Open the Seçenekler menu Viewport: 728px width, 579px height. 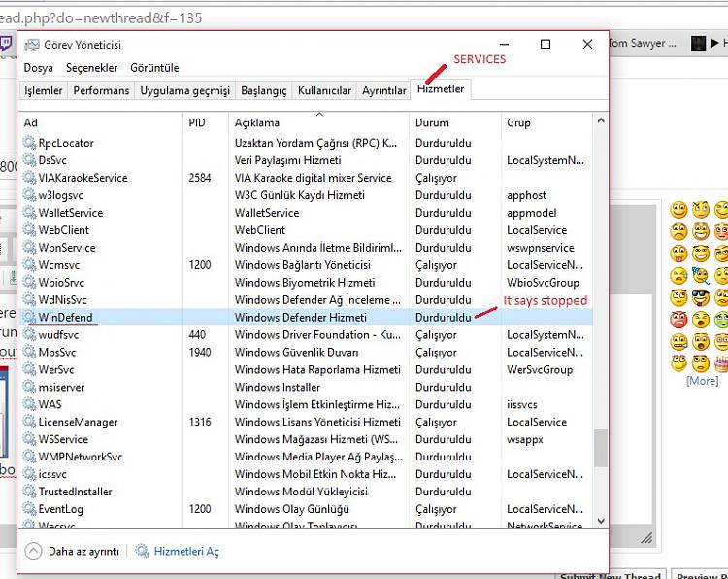(91, 68)
